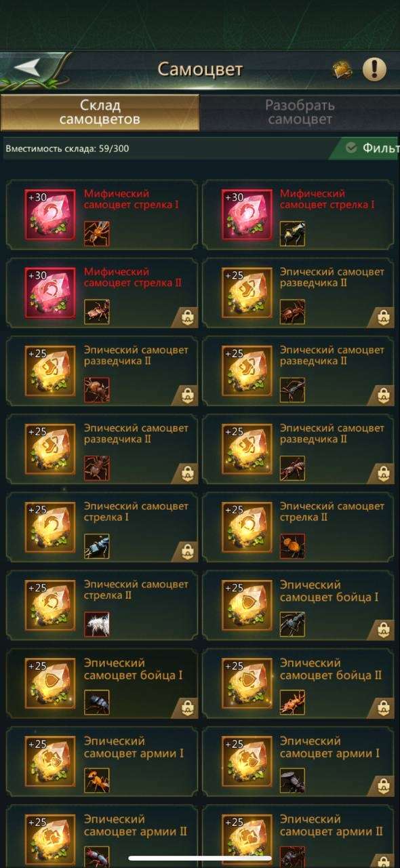Click the Вместимость склада 59/300 bar
The image size is (400, 868).
[169, 148]
